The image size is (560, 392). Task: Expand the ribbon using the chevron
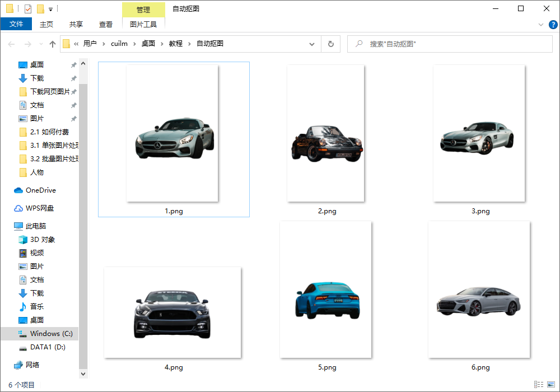tap(541, 25)
